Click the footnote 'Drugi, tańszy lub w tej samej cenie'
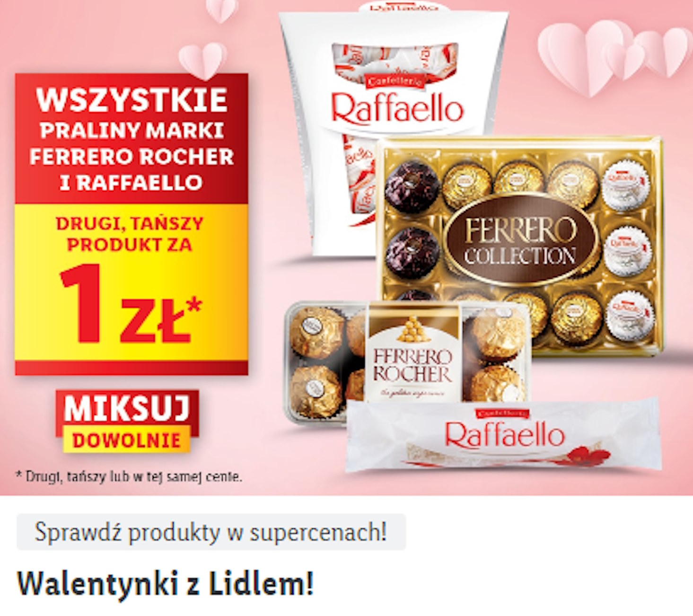 (129, 476)
